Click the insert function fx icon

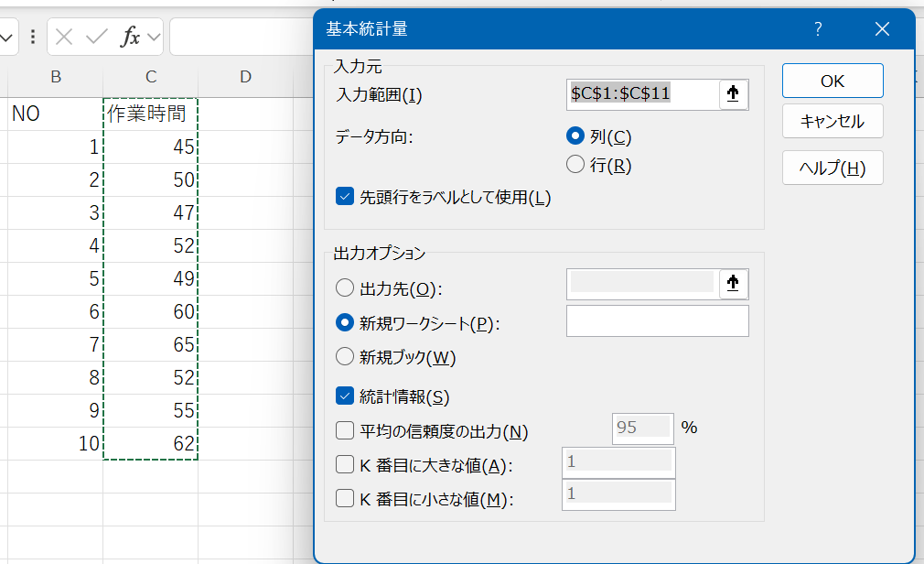pos(131,37)
